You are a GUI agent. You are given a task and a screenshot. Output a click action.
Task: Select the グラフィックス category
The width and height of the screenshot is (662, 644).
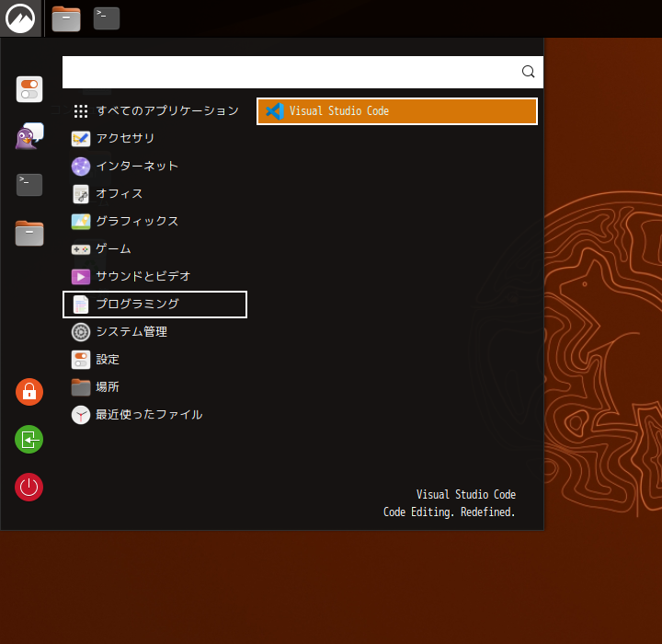[x=154, y=222]
